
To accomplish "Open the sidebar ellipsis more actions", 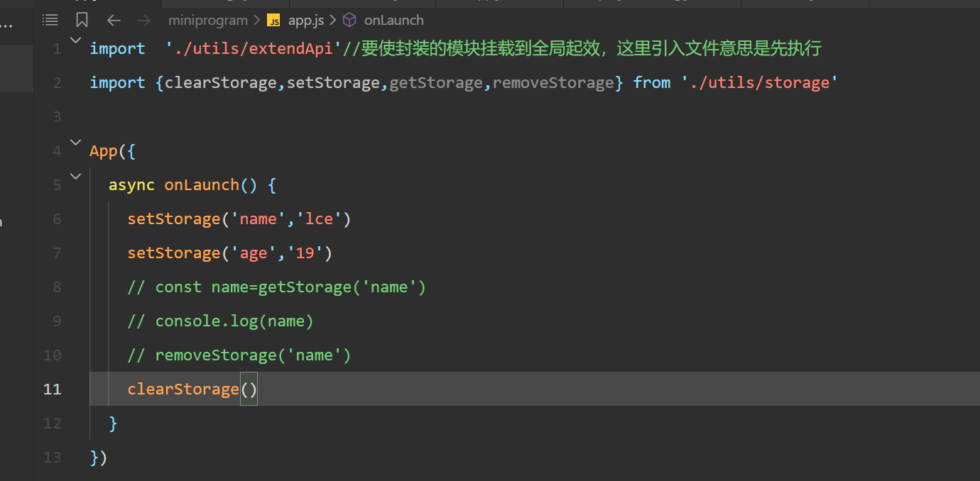I will pyautogui.click(x=6, y=26).
